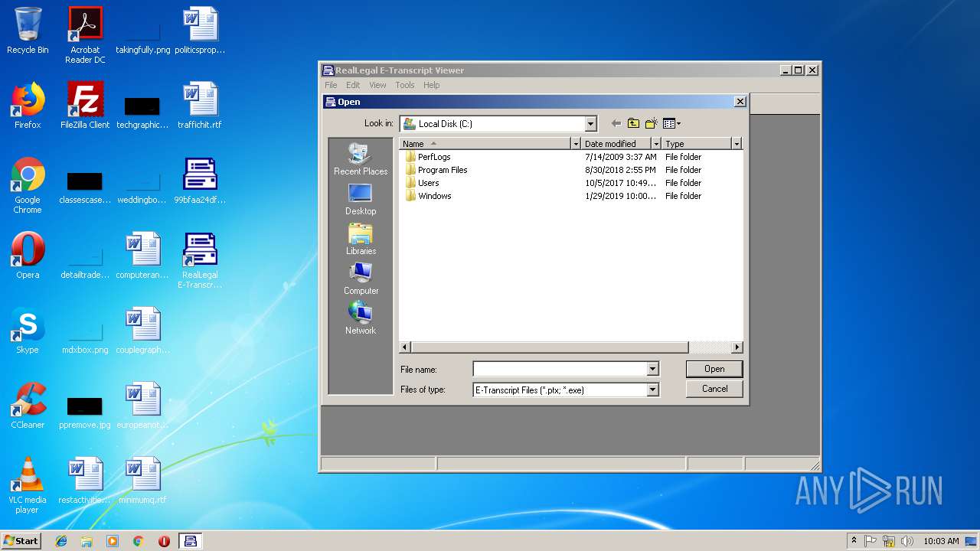Open the media player taskbar icon

click(x=113, y=541)
